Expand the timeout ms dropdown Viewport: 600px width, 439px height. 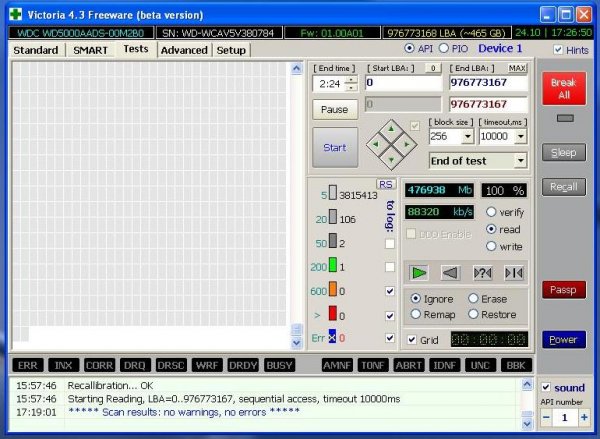point(520,136)
